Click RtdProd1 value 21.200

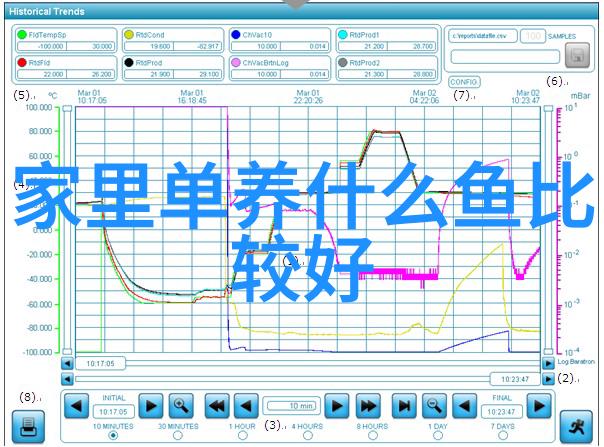point(363,46)
